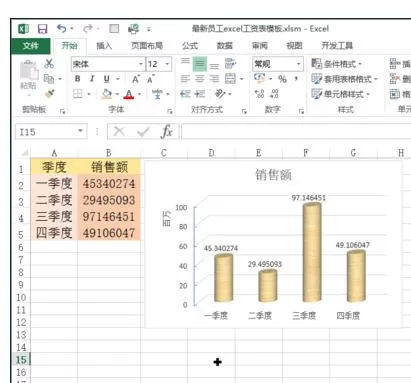Image resolution: width=411 pixels, height=383 pixels.
Task: Switch to the 审阅 Review tab
Action: click(x=259, y=46)
